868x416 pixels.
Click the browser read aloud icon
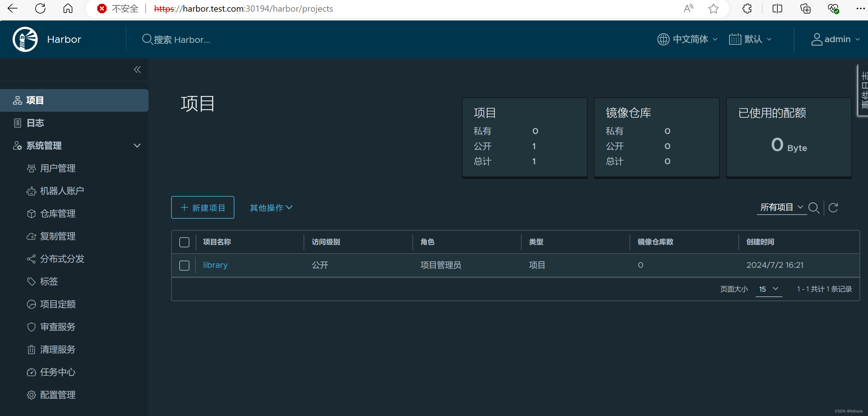point(688,8)
